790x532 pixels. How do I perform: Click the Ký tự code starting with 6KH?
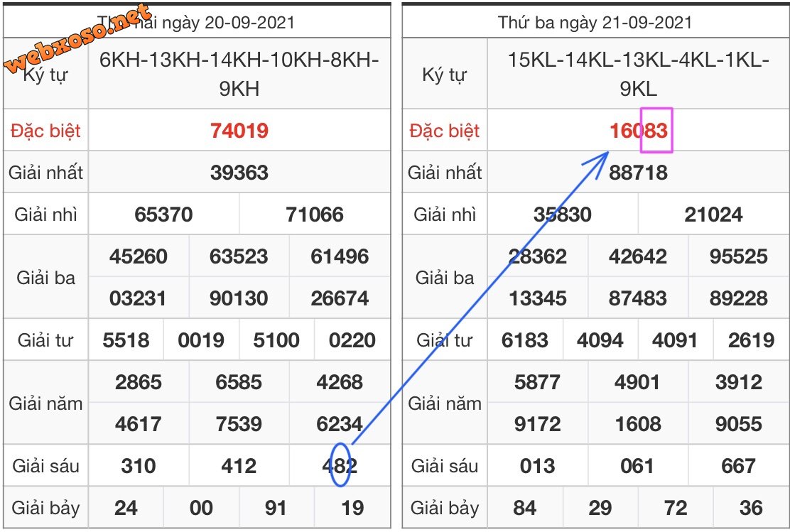click(239, 75)
